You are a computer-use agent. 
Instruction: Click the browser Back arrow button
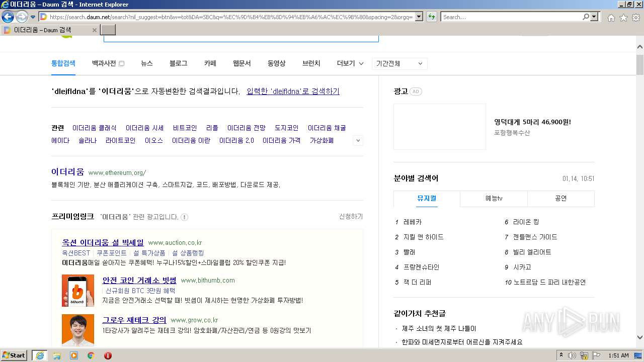(x=8, y=17)
